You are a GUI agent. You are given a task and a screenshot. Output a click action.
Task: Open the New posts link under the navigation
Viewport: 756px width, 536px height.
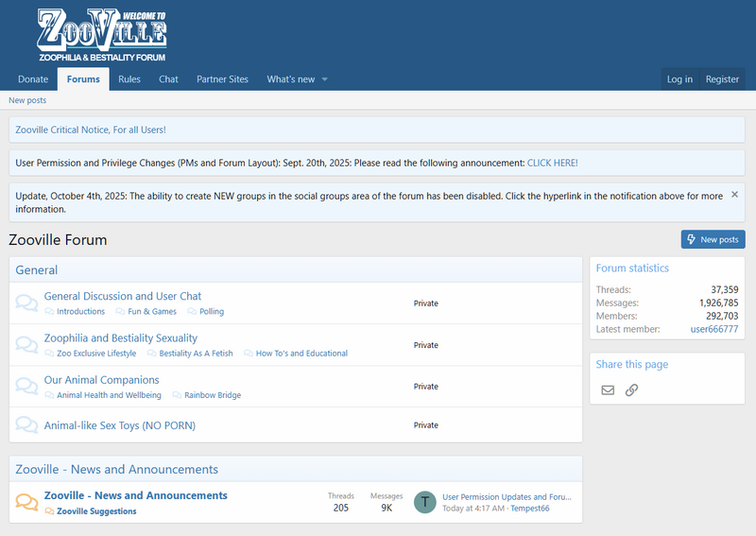[27, 100]
